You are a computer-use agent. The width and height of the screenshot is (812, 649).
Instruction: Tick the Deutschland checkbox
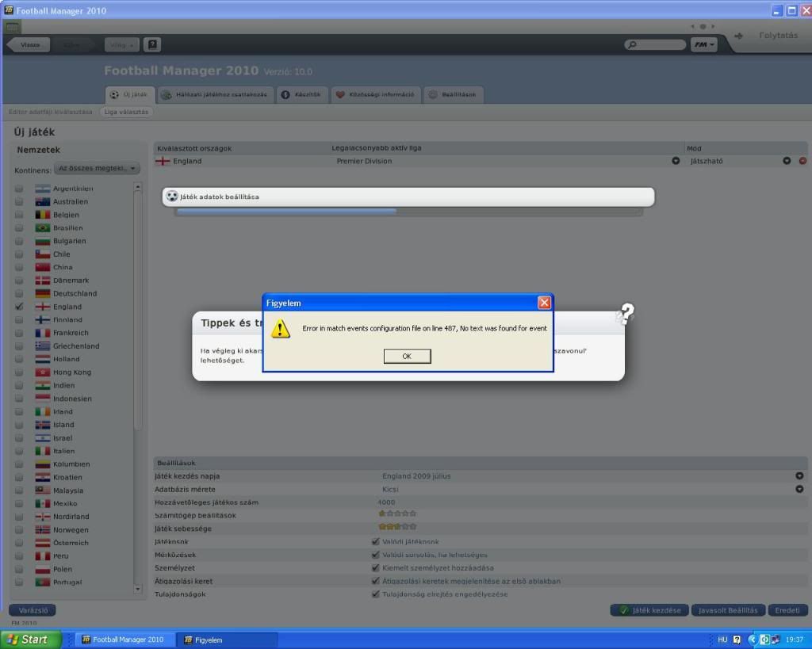pyautogui.click(x=19, y=293)
